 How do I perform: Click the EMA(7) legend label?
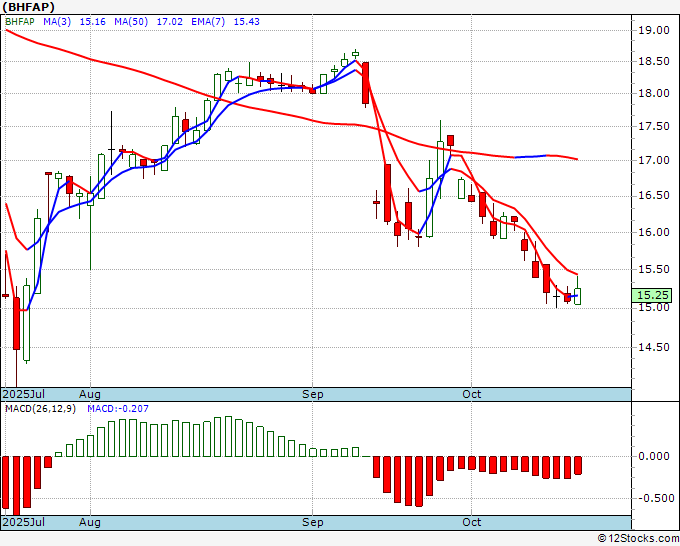(208, 21)
